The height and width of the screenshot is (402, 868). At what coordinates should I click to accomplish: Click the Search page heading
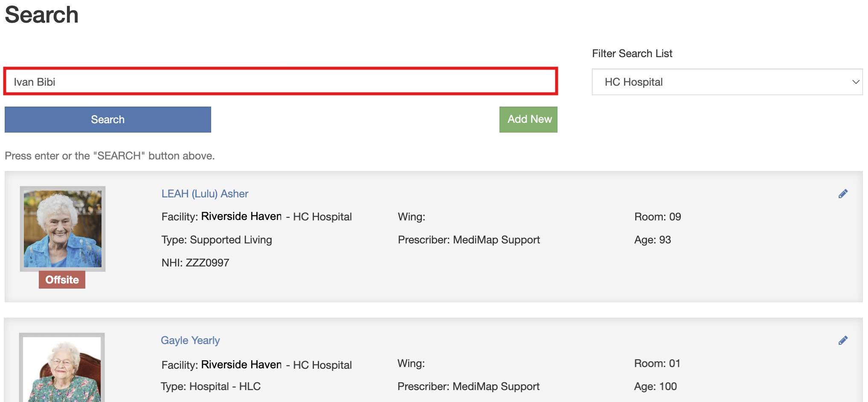tap(42, 15)
